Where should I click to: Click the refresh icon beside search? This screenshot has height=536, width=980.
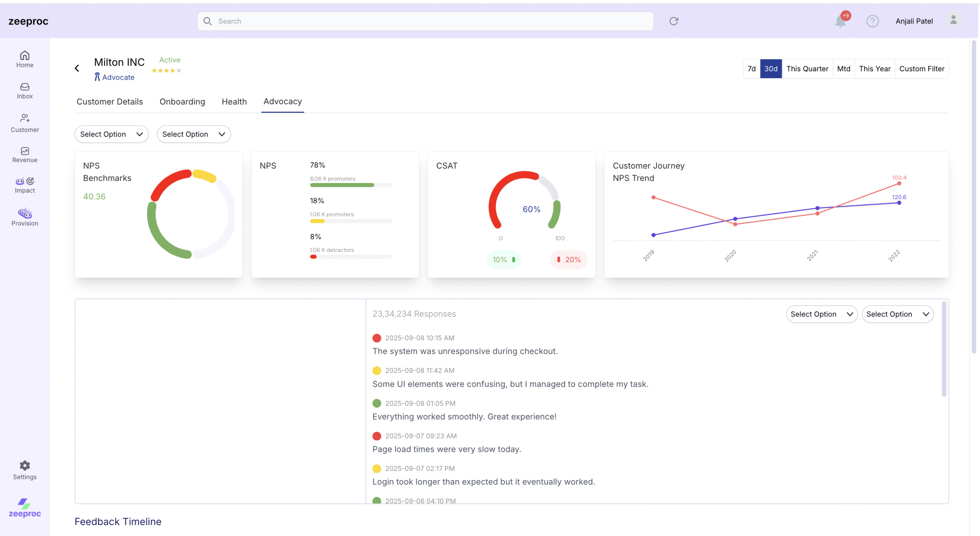tap(674, 21)
